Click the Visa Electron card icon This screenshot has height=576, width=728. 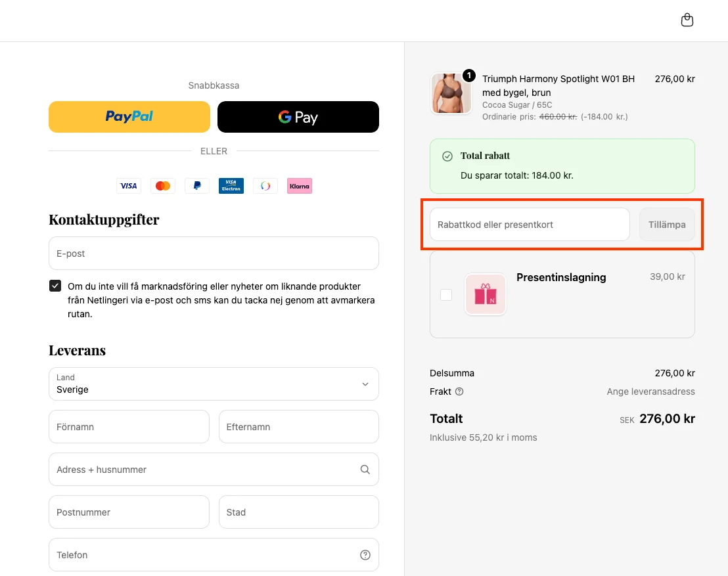pos(231,186)
